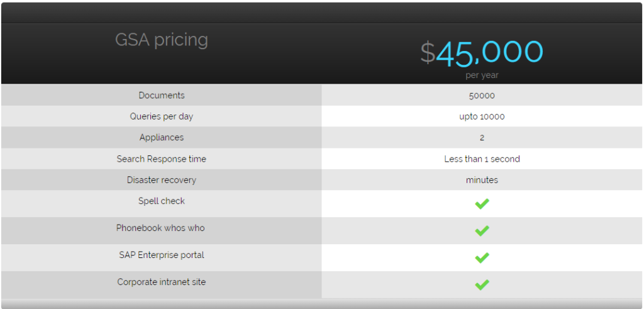Image resolution: width=644 pixels, height=309 pixels.
Task: Click the Phonebook whos who checkmark icon
Action: coord(482,231)
